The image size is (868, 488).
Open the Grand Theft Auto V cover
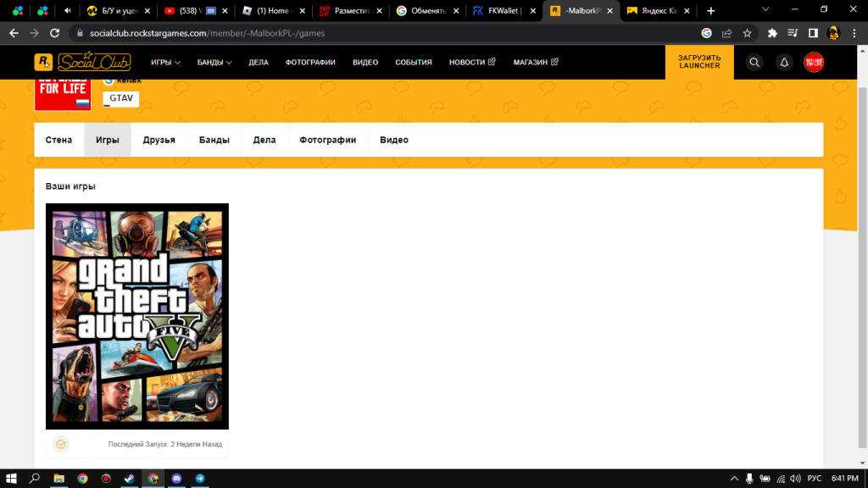click(x=136, y=316)
